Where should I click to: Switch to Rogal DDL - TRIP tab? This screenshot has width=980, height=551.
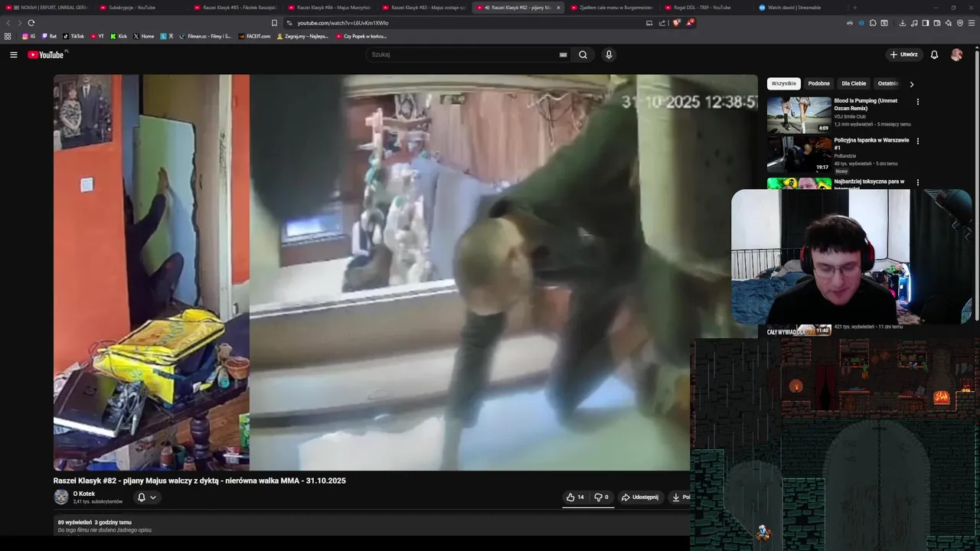click(707, 8)
